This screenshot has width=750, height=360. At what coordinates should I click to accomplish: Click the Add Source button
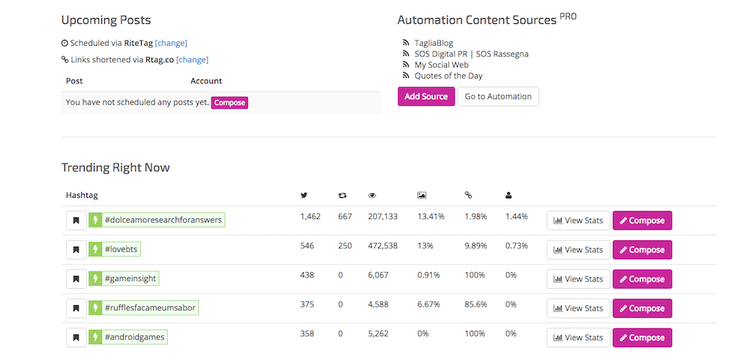point(426,96)
